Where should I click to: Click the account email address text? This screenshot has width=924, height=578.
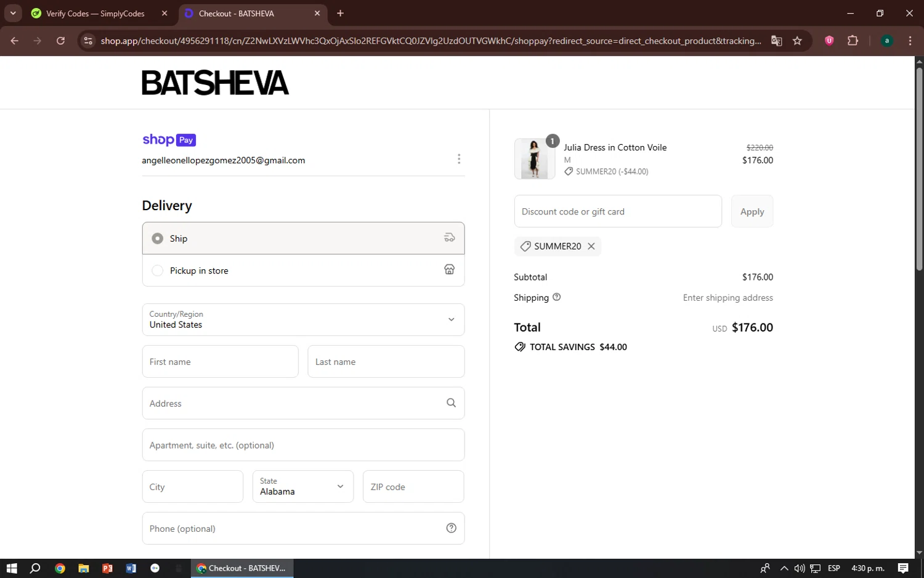[224, 160]
